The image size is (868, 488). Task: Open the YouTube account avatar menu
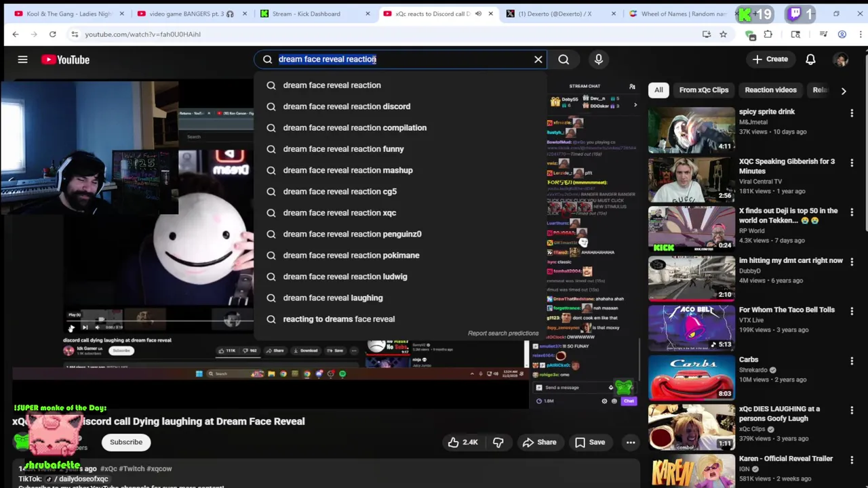(x=842, y=60)
